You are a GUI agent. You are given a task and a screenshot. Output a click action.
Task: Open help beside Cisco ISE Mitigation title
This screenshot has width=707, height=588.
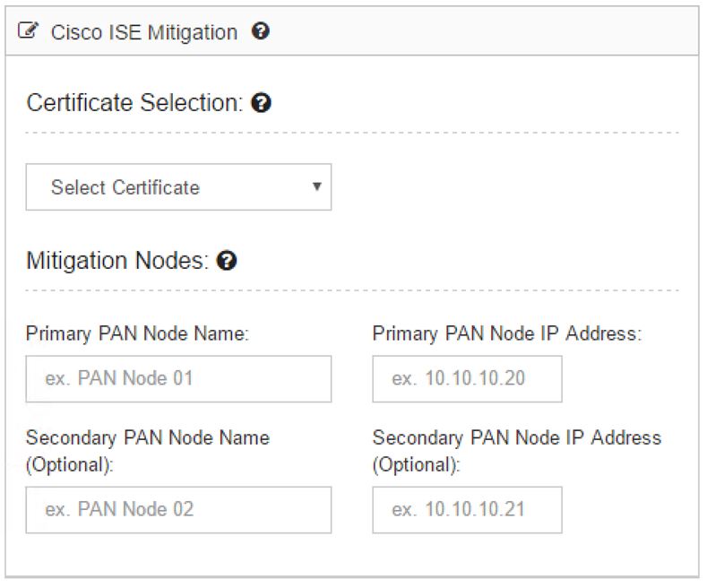[x=261, y=31]
